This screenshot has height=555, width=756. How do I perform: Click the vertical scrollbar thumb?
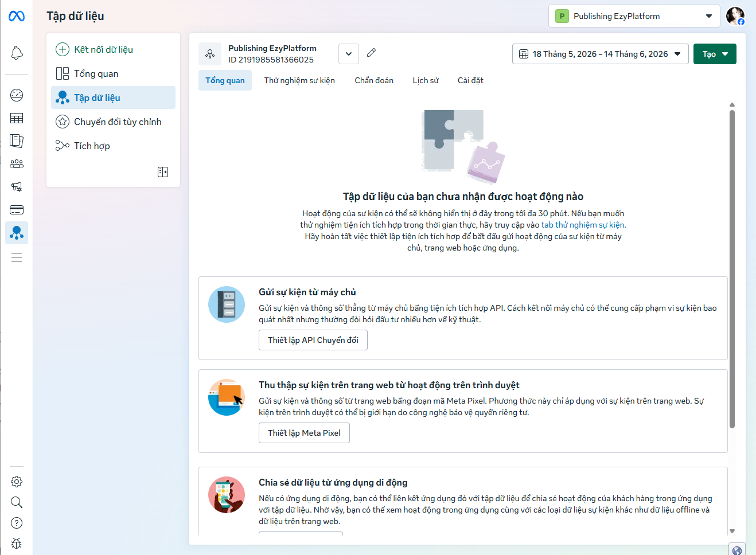(x=732, y=268)
